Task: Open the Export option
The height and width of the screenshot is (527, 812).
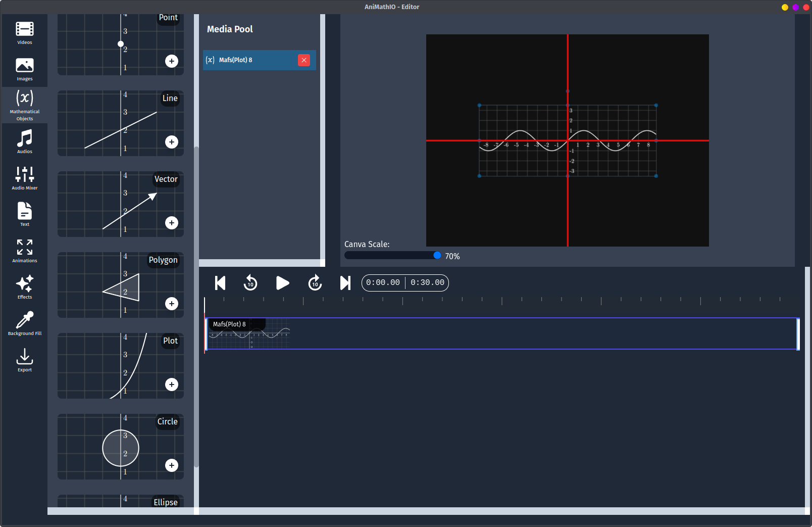Action: coord(24,360)
